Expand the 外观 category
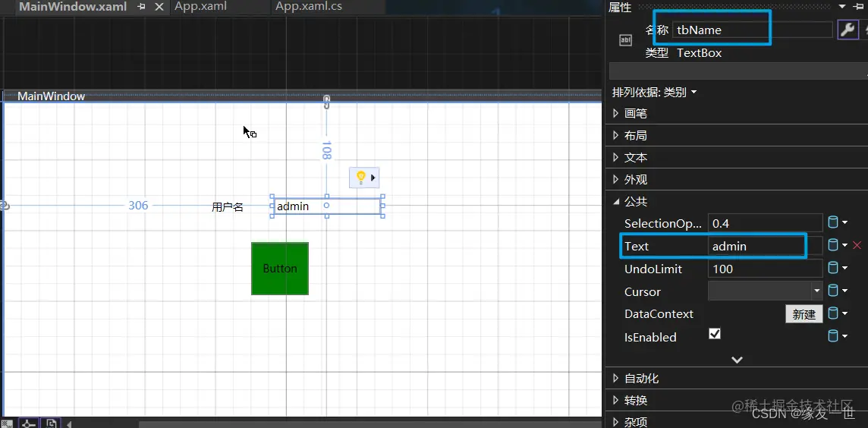This screenshot has width=868, height=428. (x=615, y=180)
